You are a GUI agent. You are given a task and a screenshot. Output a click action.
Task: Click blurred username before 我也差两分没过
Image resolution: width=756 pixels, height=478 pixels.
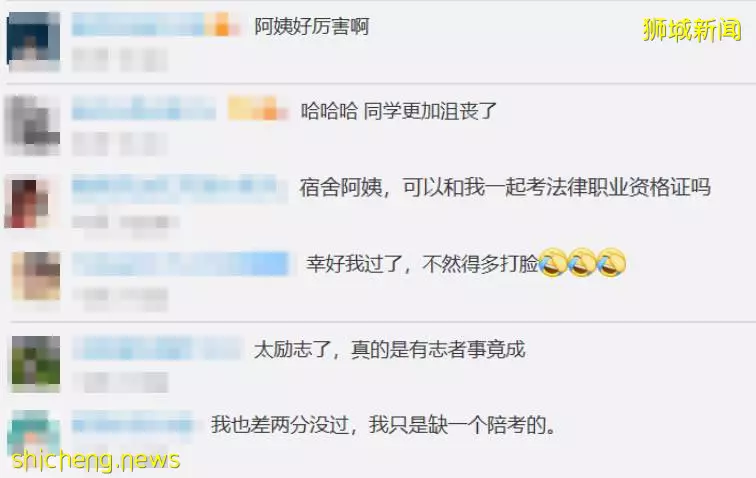[133, 424]
